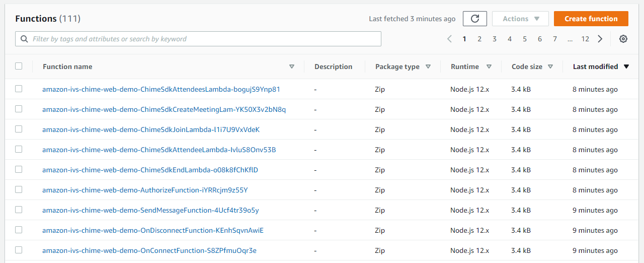Viewport: 644px width, 263px height.
Task: Go to next page of functions
Action: [x=600, y=39]
